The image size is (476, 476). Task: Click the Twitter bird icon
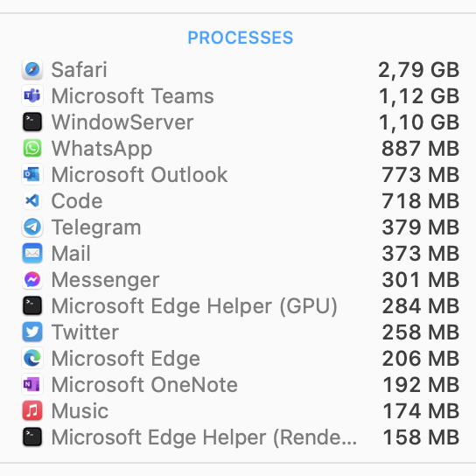[32, 332]
